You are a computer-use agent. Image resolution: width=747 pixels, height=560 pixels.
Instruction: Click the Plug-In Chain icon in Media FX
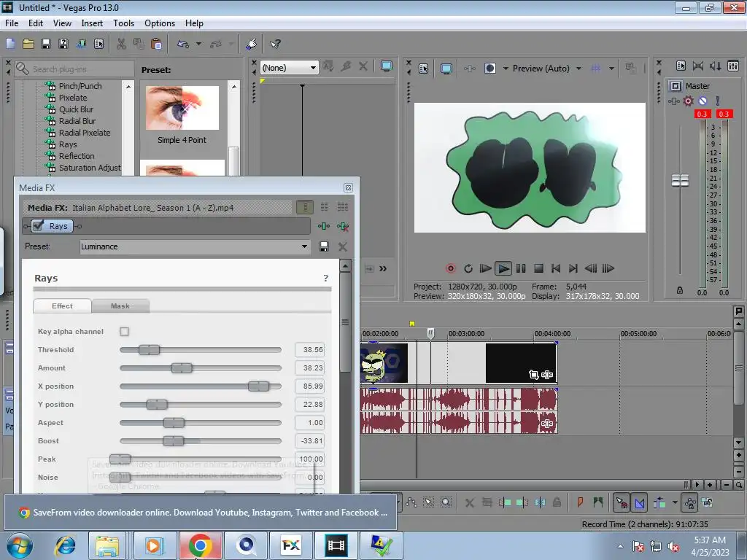(324, 226)
